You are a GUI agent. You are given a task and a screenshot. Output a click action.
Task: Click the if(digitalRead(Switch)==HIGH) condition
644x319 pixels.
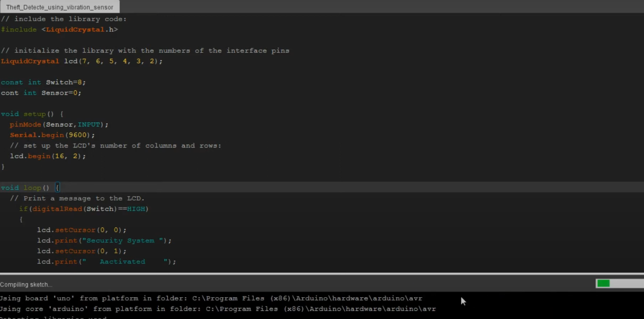(84, 209)
